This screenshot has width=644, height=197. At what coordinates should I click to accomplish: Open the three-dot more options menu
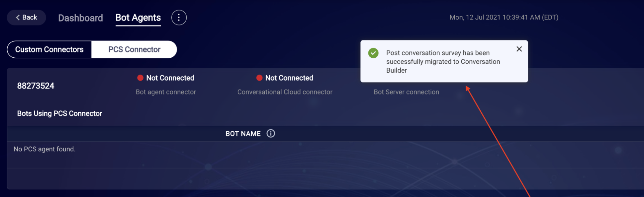point(179,18)
